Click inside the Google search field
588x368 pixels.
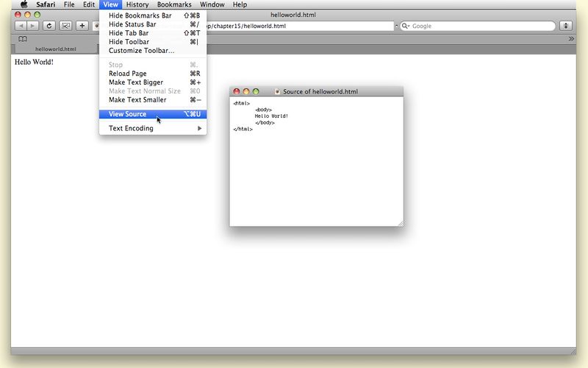pos(481,26)
